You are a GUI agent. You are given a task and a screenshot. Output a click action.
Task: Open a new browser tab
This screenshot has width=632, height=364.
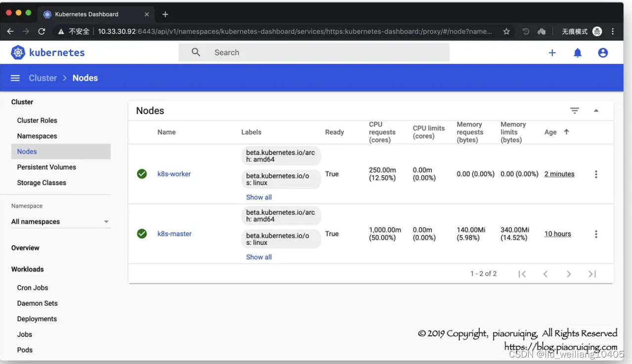[165, 14]
